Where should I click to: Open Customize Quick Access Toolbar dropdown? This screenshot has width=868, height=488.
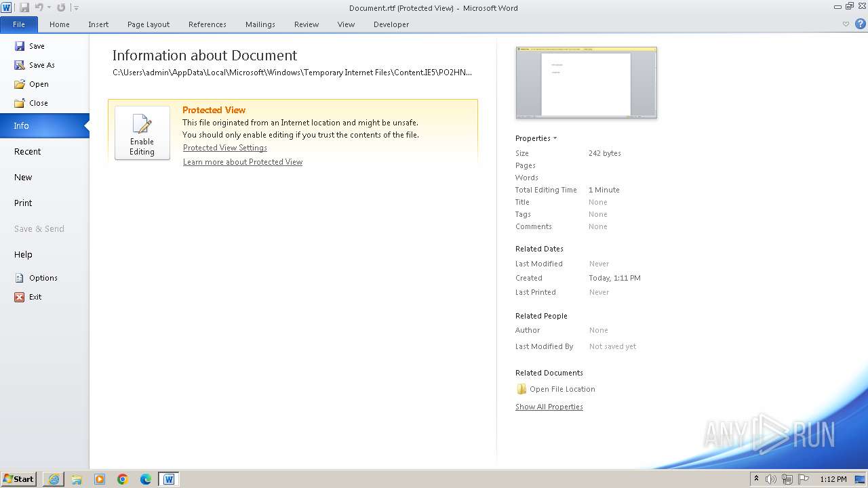click(76, 8)
